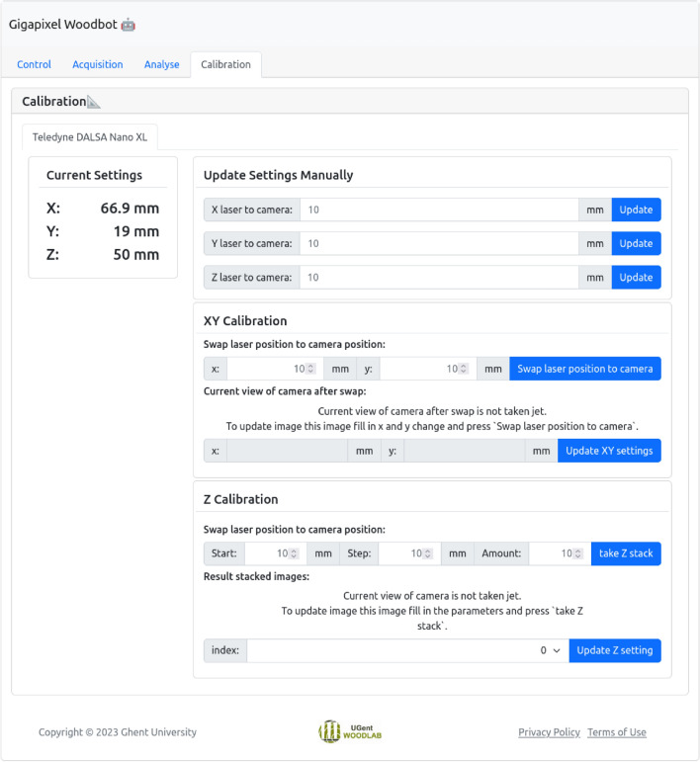Image resolution: width=700 pixels, height=762 pixels.
Task: Update the X laser to camera value
Action: [636, 210]
